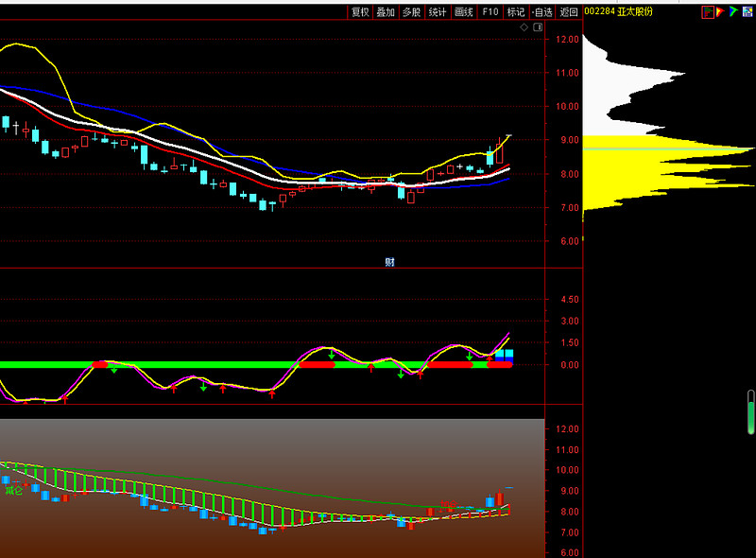Toggle the side panel icon beside diamond
Image resolution: width=756 pixels, height=558 pixels.
tap(538, 27)
